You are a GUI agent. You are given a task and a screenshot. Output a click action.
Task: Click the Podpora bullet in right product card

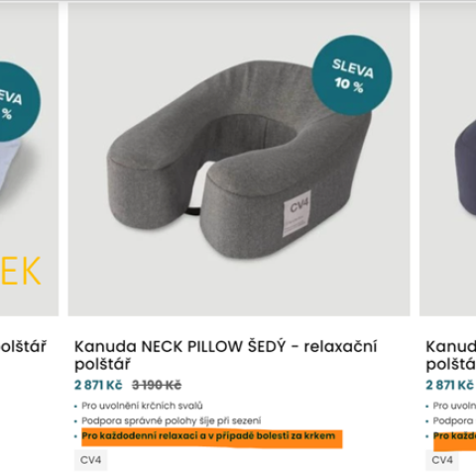[x=453, y=420]
